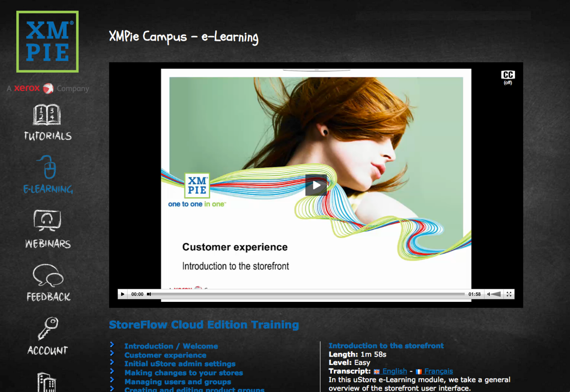Screen dimensions: 570x392
Task: Click the Webinars label in sidebar
Action: [x=47, y=243]
